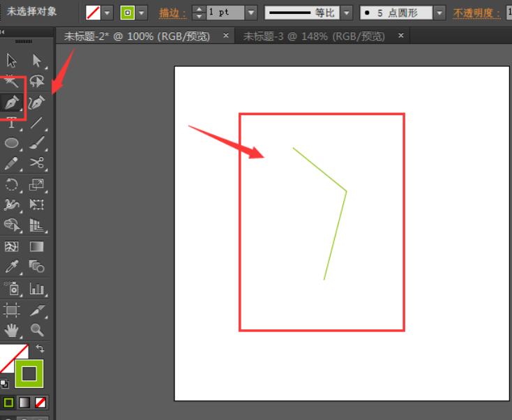Select the Pen tool
512x420 pixels.
click(x=11, y=103)
